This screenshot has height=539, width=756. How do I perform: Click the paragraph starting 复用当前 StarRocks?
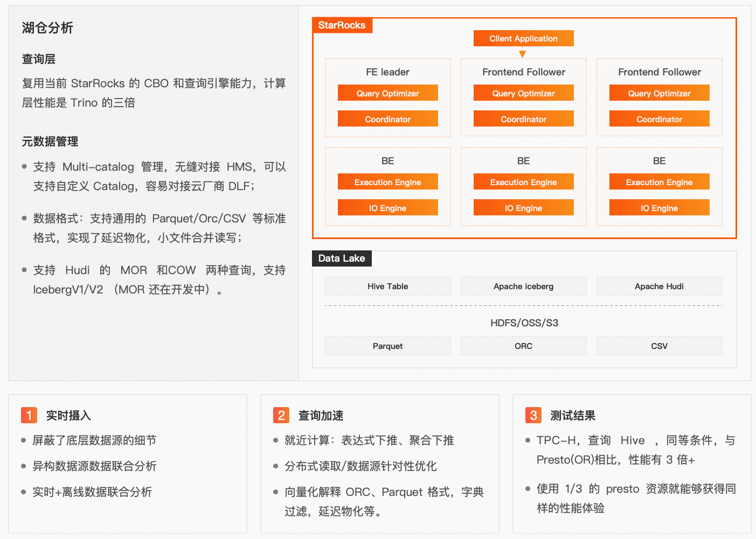click(154, 93)
